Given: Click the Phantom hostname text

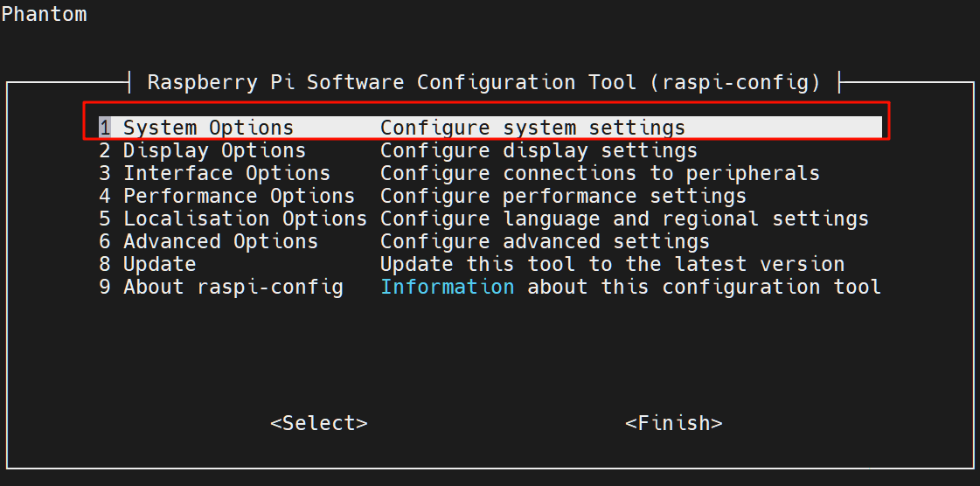Looking at the screenshot, I should click(44, 14).
